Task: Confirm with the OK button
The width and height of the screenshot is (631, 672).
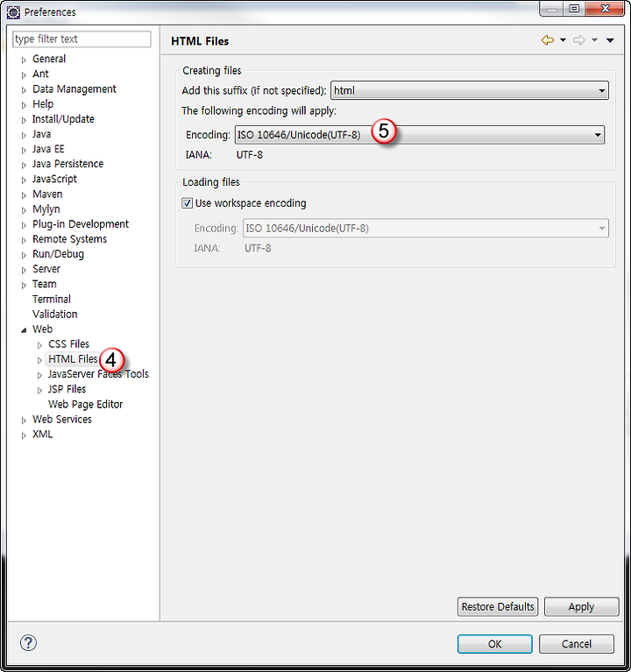Action: coord(495,644)
